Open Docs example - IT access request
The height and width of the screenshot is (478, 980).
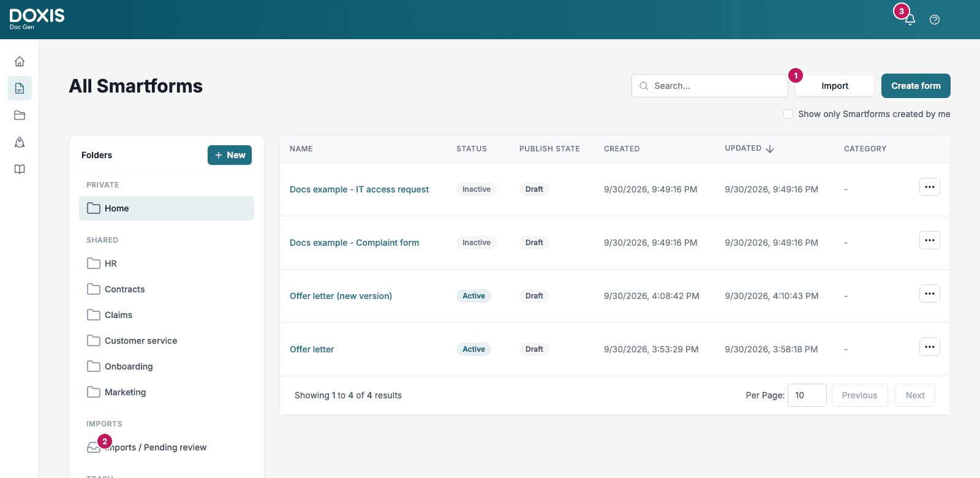[359, 189]
